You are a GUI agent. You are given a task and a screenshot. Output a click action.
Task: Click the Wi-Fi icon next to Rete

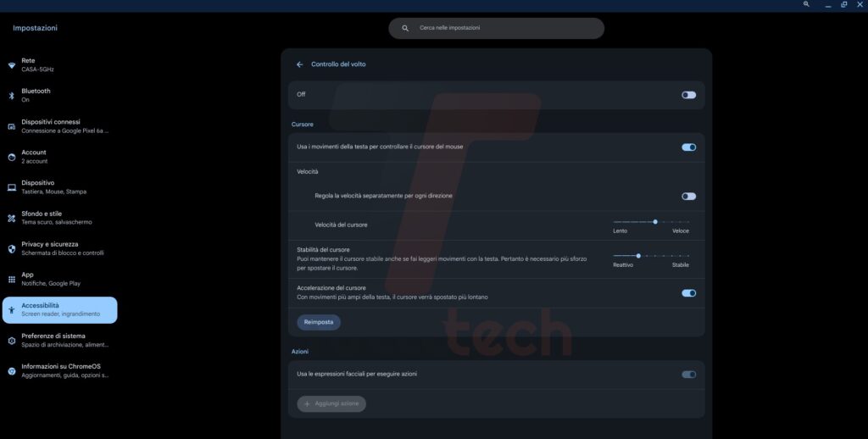tap(12, 65)
